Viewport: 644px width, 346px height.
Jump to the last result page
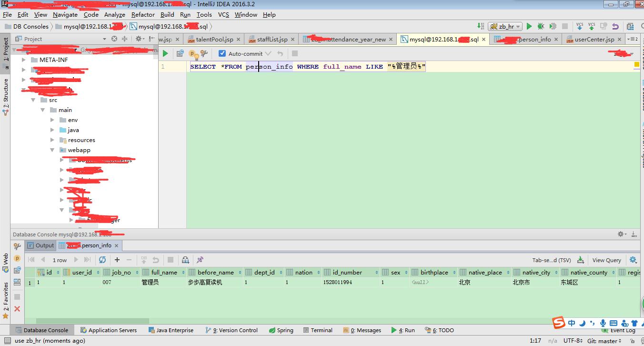pos(87,260)
